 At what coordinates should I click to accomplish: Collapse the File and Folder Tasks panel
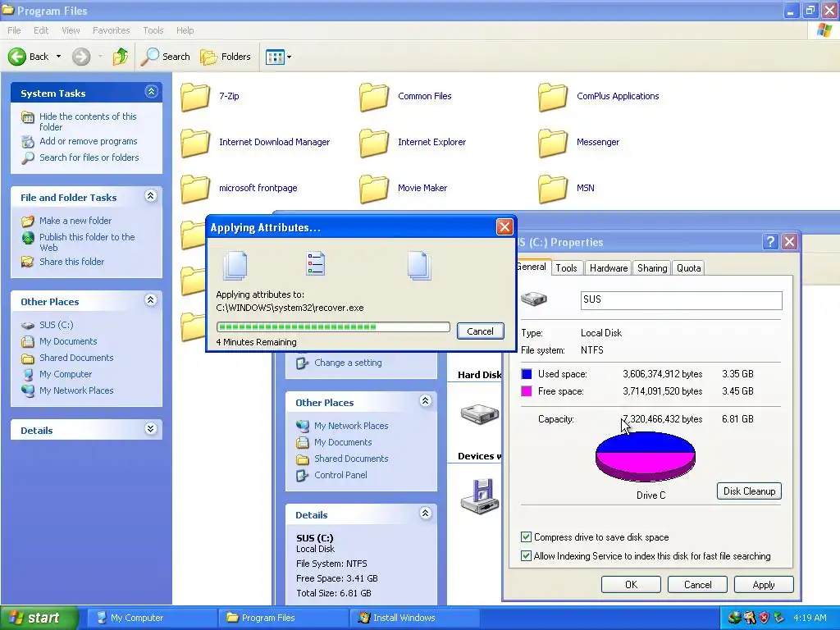[151, 196]
